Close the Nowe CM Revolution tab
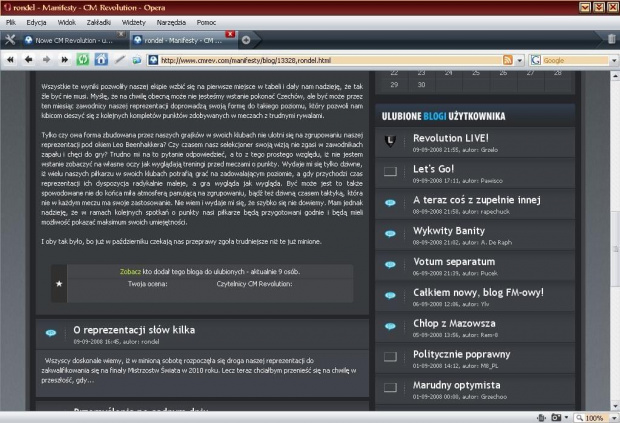The width and height of the screenshot is (620, 423). [x=121, y=34]
